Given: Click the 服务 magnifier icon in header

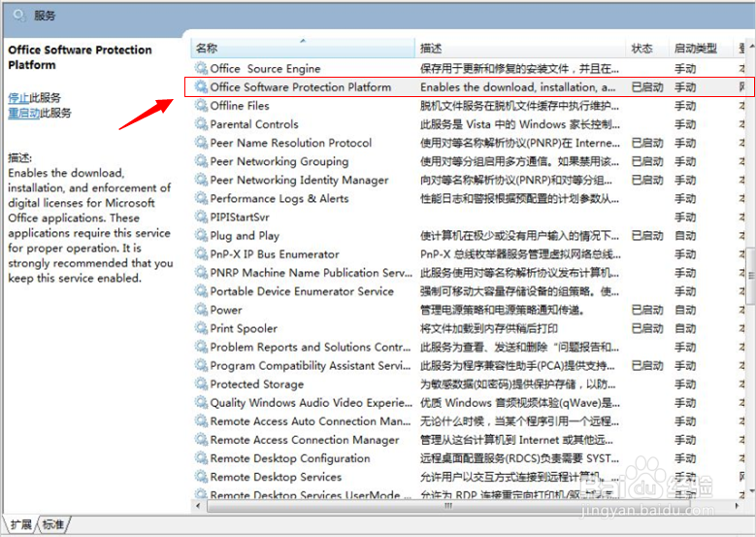Looking at the screenshot, I should pyautogui.click(x=19, y=16).
